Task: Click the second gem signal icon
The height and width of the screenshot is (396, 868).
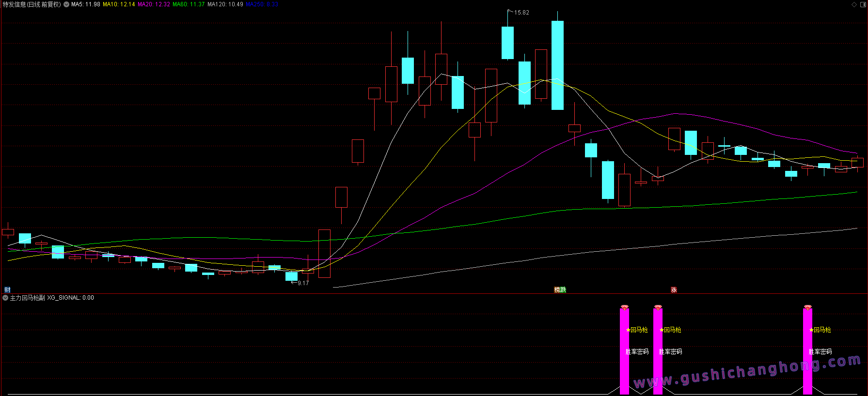Action: pos(658,307)
